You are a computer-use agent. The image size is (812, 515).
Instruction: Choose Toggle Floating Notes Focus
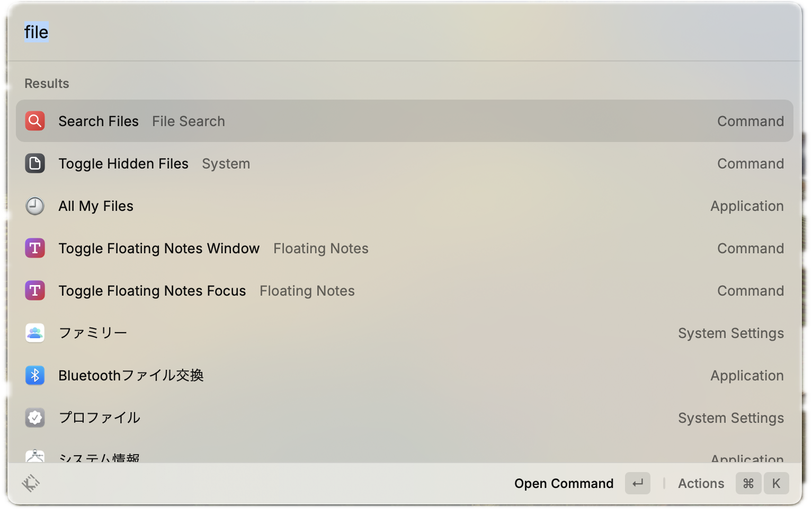152,291
